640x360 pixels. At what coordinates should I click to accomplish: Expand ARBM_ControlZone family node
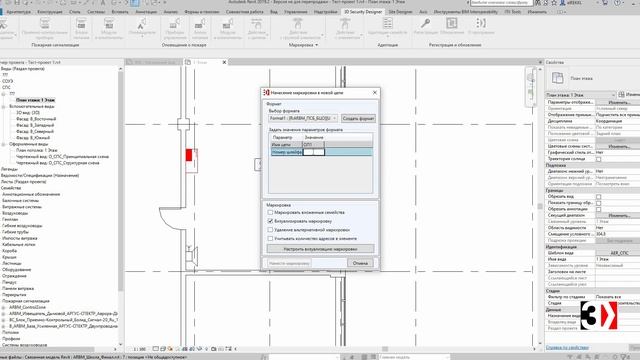[x=3, y=307]
